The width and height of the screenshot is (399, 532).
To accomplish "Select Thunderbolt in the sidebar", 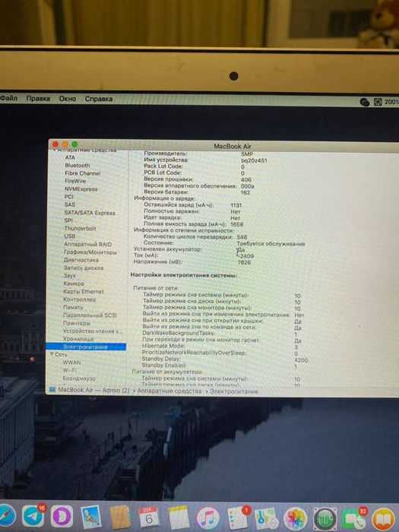I will point(80,228).
